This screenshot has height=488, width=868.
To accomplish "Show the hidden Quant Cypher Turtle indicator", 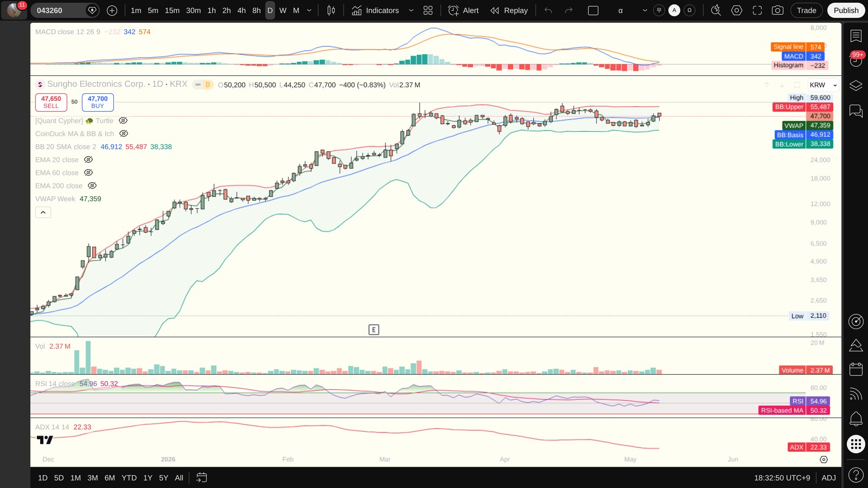I will 123,120.
